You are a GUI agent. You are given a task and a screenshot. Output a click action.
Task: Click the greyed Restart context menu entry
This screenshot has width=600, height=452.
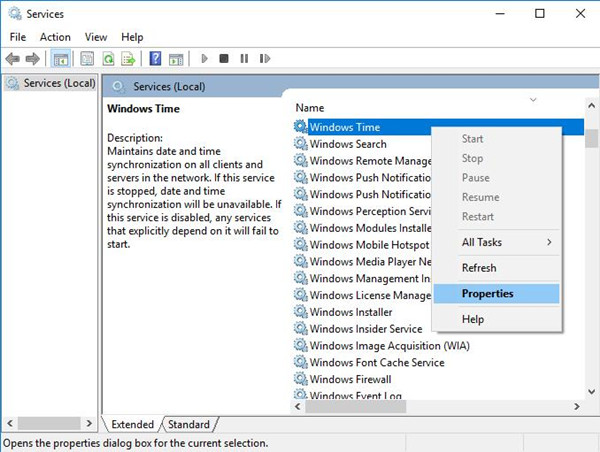click(496, 217)
